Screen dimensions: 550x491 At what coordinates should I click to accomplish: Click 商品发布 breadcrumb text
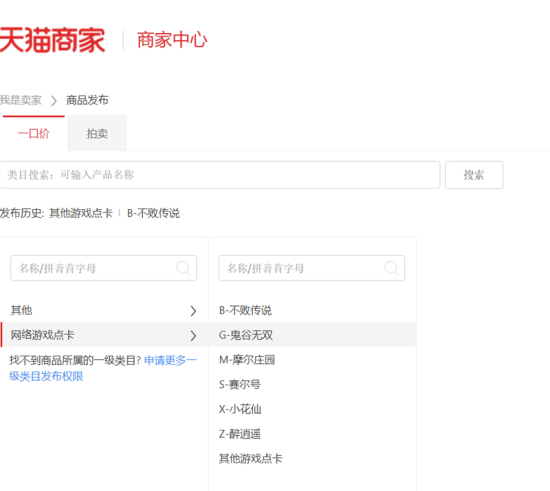click(87, 100)
